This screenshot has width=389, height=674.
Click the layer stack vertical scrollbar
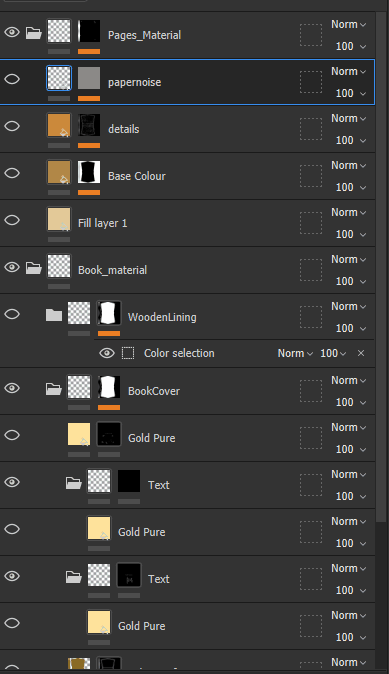pyautogui.click(x=381, y=267)
